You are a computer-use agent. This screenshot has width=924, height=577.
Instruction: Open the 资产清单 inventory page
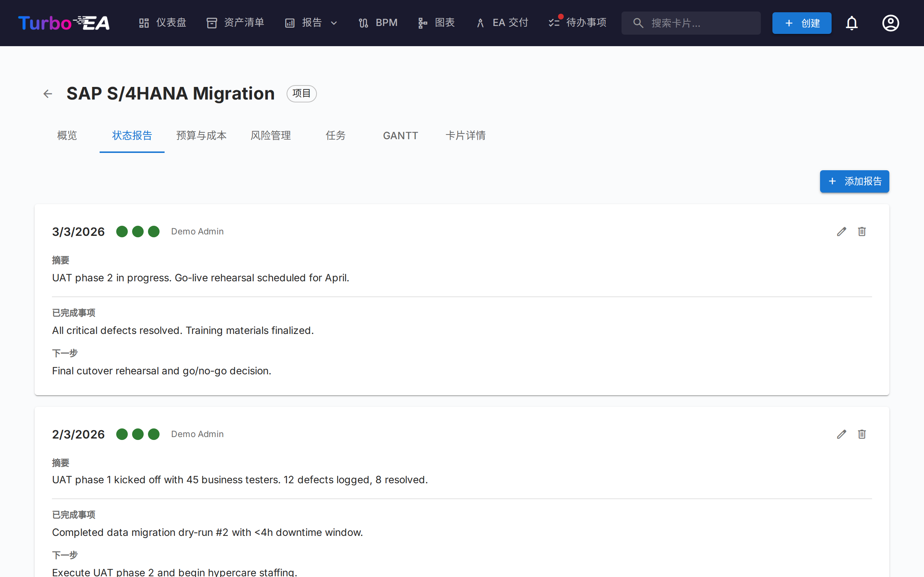pyautogui.click(x=235, y=23)
